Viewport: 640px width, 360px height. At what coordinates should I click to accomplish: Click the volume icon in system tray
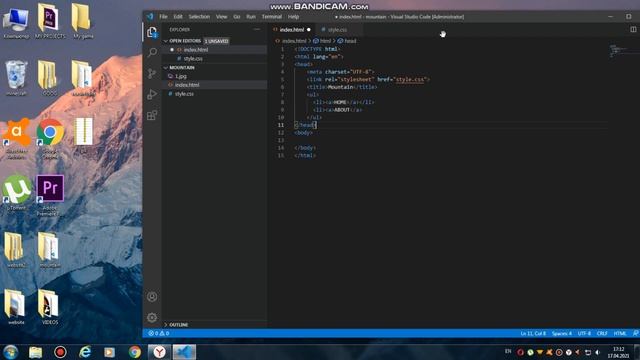coord(598,352)
